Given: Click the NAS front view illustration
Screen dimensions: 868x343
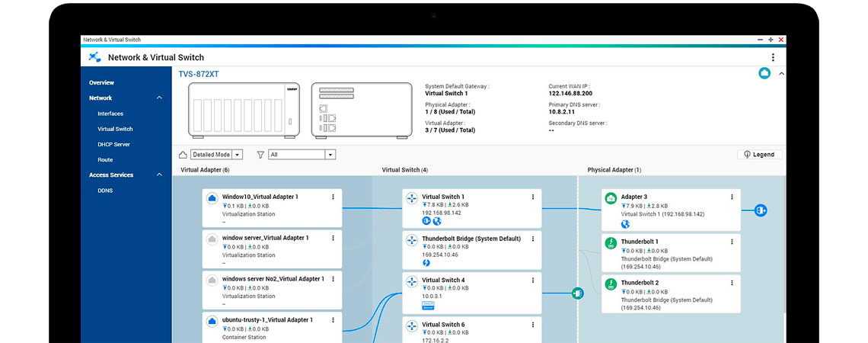Looking at the screenshot, I should point(244,111).
